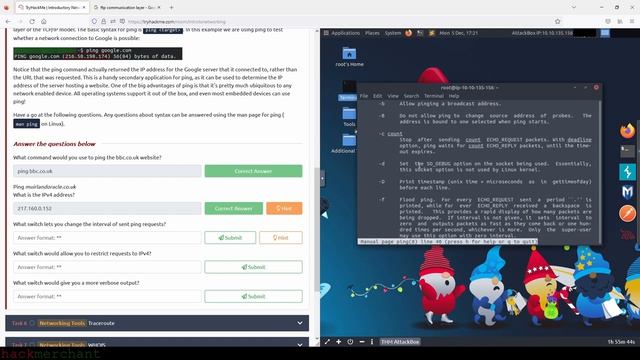Viewport: 640px width, 360px height.
Task: Click the split-view collapse handle
Action: coord(322,178)
